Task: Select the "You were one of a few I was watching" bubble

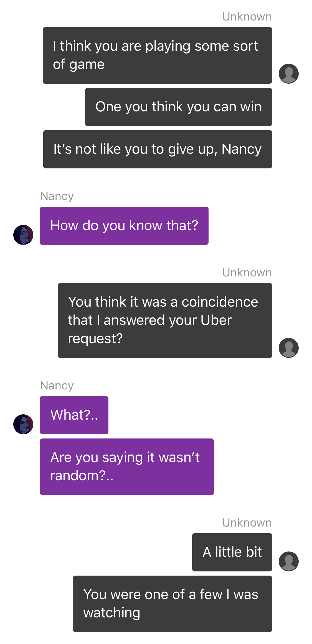Action: (x=173, y=604)
